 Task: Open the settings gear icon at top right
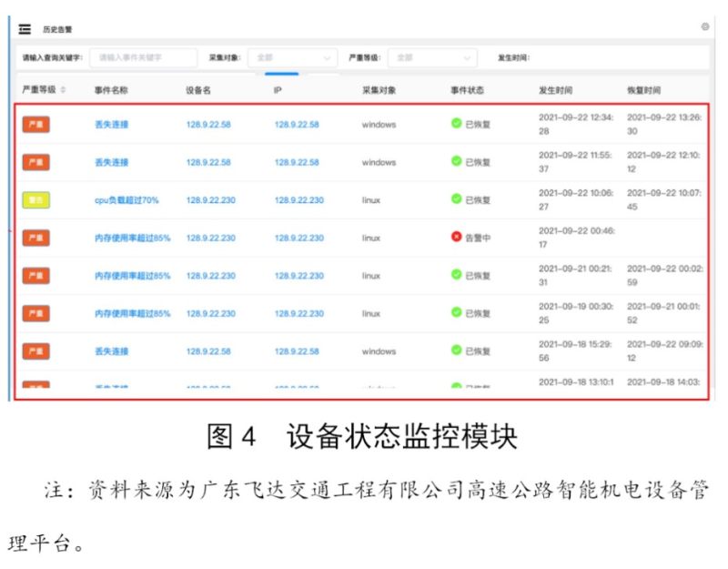705,27
